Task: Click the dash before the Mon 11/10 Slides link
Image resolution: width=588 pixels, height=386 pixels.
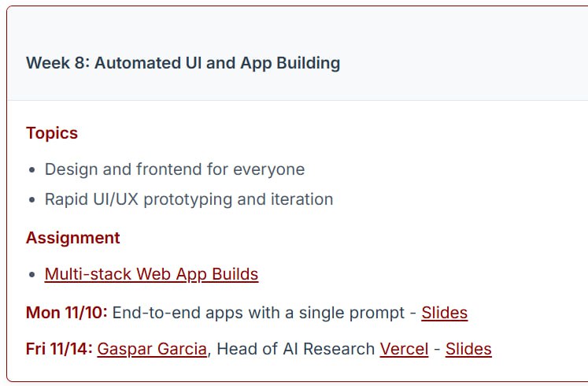Action: (x=413, y=313)
